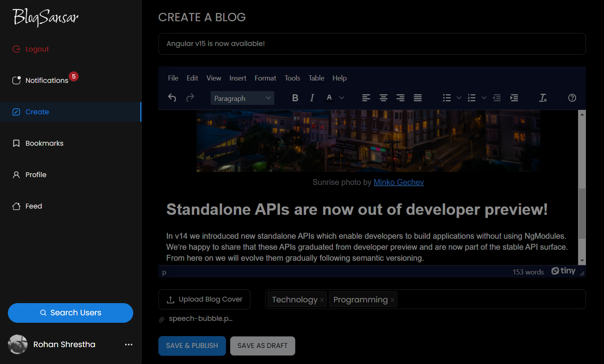604x364 pixels.
Task: Decrease indent of paragraph
Action: (x=497, y=98)
